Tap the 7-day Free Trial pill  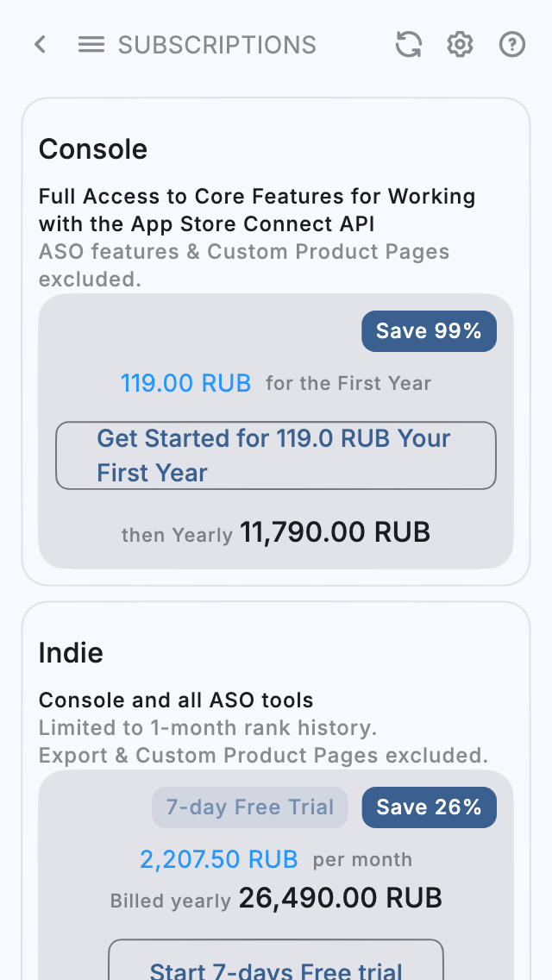[250, 807]
